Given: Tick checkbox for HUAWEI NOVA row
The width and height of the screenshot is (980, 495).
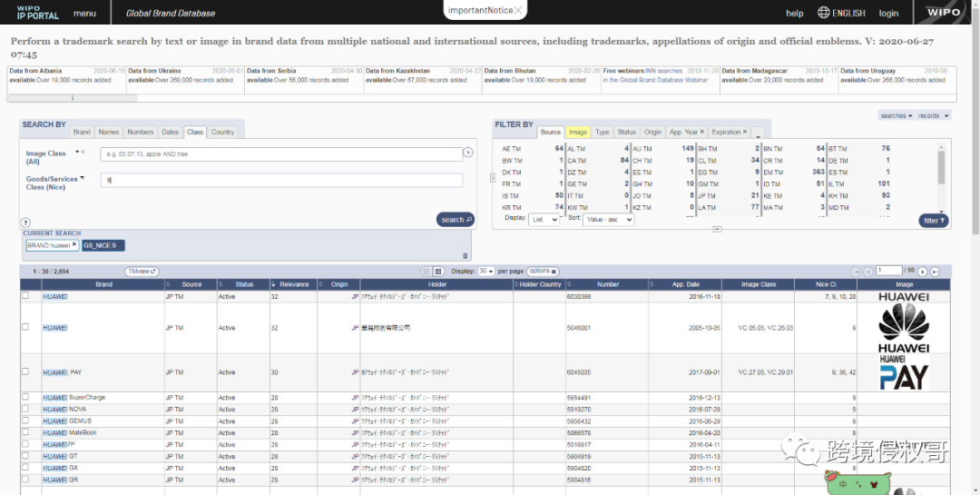Looking at the screenshot, I should (x=25, y=408).
